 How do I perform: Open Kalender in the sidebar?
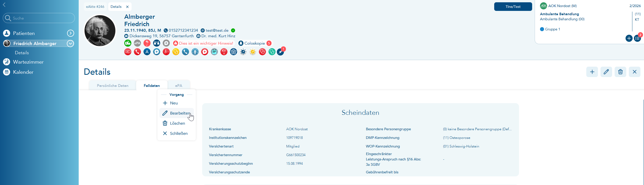click(x=23, y=72)
